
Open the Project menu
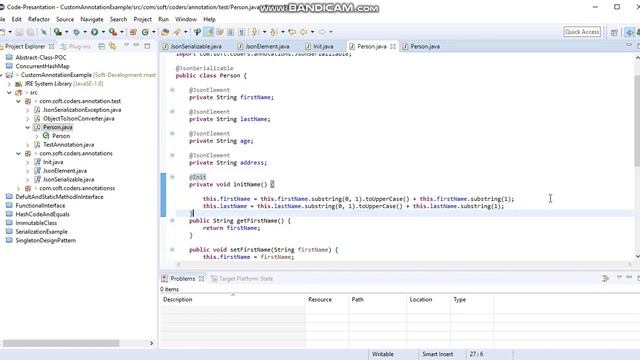click(x=142, y=19)
